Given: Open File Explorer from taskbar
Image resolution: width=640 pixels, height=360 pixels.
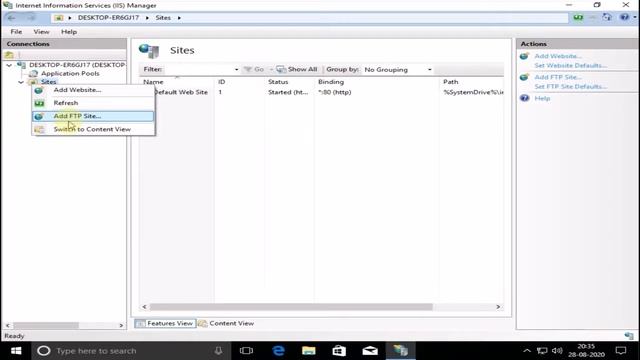Looking at the screenshot, I should click(309, 351).
